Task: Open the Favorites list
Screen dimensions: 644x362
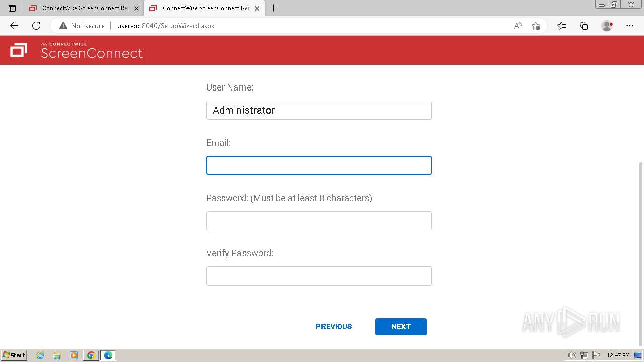Action: click(x=561, y=26)
